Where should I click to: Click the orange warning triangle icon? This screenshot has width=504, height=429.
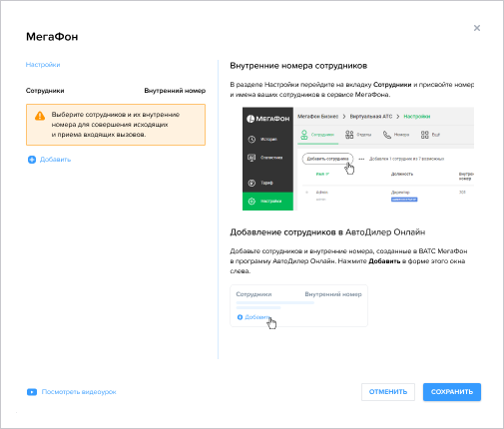pyautogui.click(x=40, y=116)
